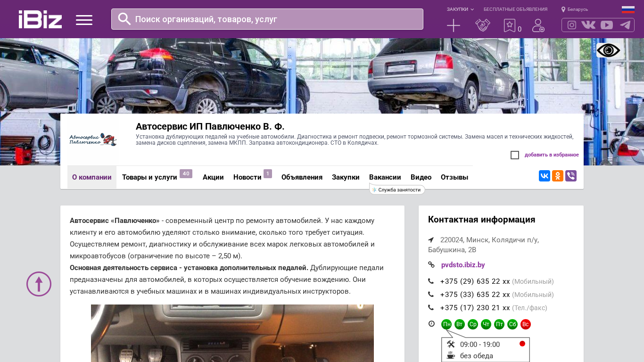The image size is (644, 362).
Task: Open the Telegram channel icon
Action: coord(625,25)
